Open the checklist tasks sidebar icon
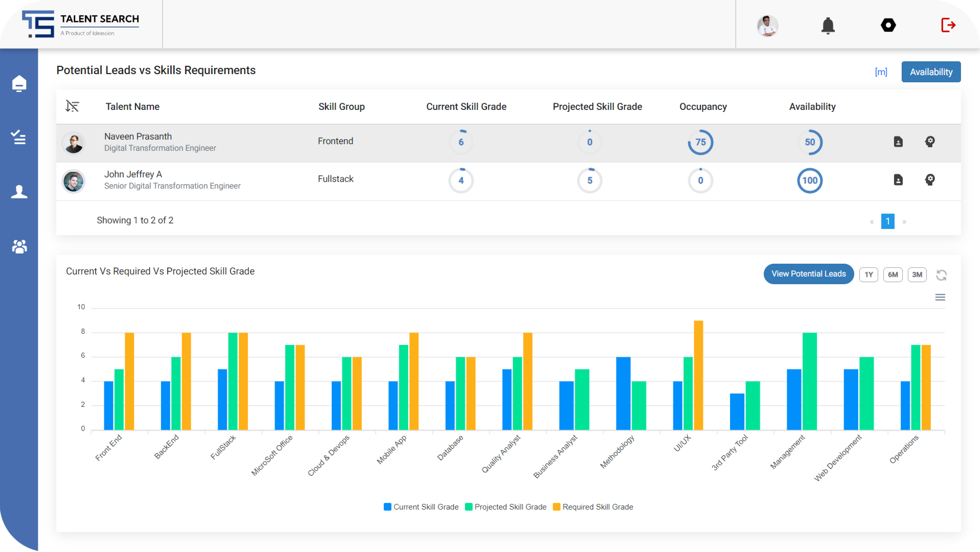 click(18, 137)
